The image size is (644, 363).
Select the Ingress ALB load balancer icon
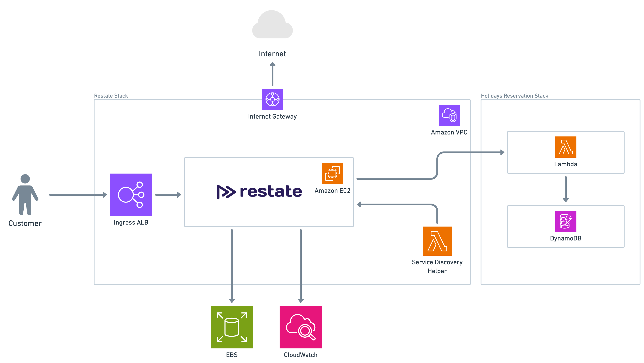tap(131, 195)
